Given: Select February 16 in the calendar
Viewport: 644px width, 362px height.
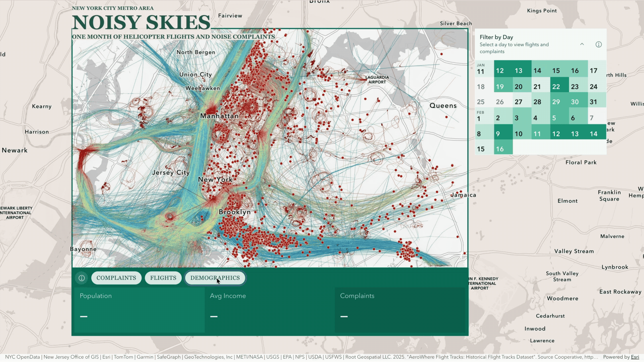Looking at the screenshot, I should pos(503,147).
